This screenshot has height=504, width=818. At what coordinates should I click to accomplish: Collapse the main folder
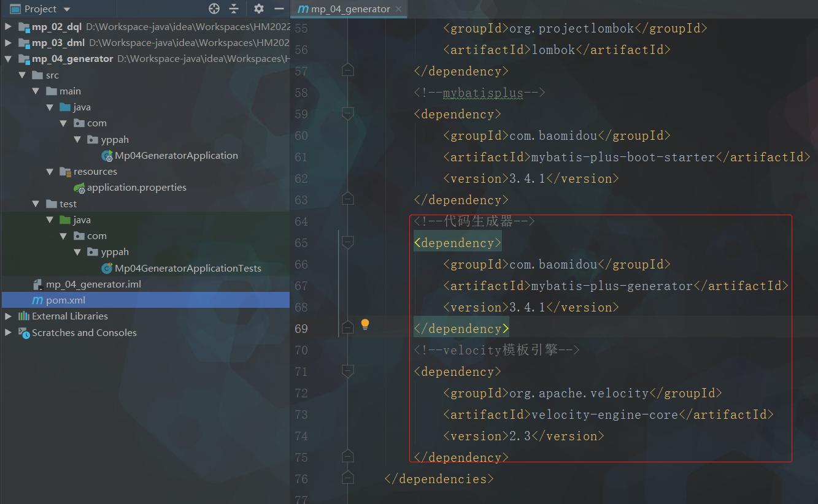[x=36, y=91]
